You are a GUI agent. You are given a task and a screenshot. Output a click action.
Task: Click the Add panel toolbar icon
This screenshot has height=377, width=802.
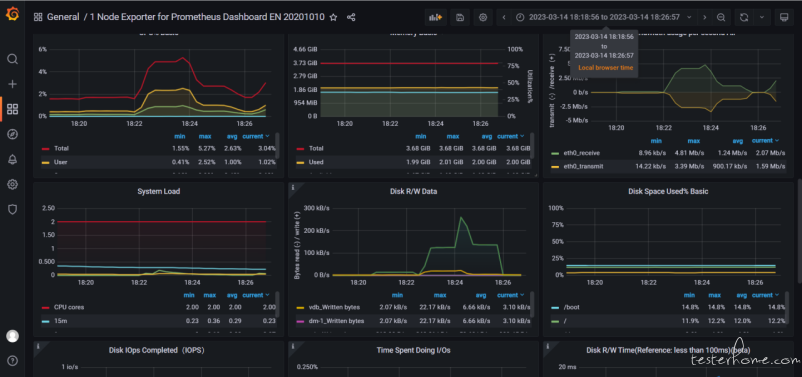[x=435, y=17]
